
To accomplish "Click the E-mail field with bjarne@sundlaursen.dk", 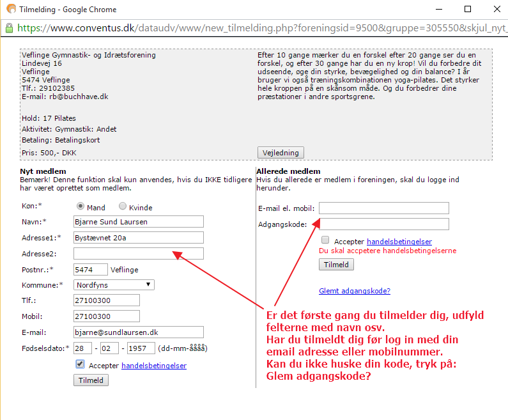I will pyautogui.click(x=139, y=332).
